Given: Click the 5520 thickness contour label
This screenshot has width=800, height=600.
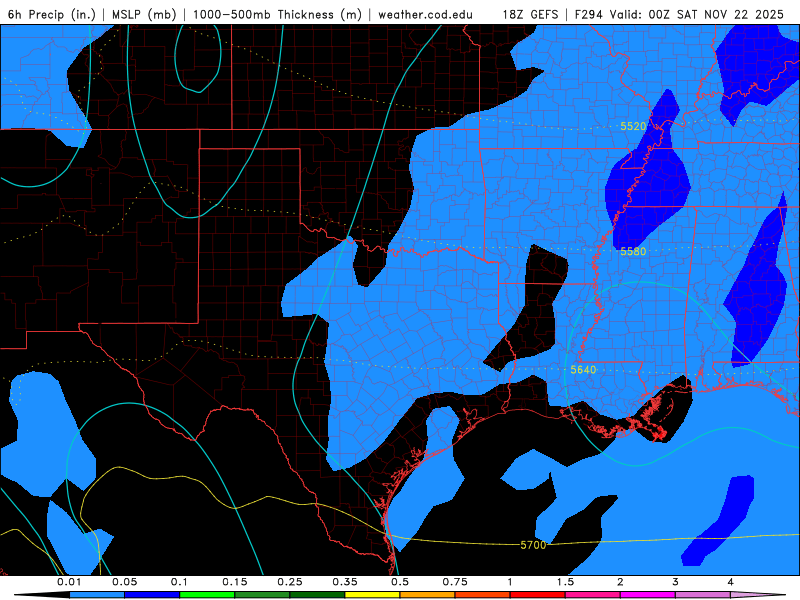Looking at the screenshot, I should (x=633, y=127).
